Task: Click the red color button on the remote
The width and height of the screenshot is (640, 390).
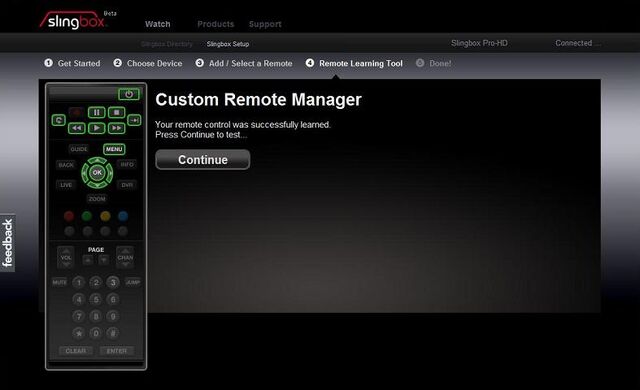Action: [x=69, y=216]
